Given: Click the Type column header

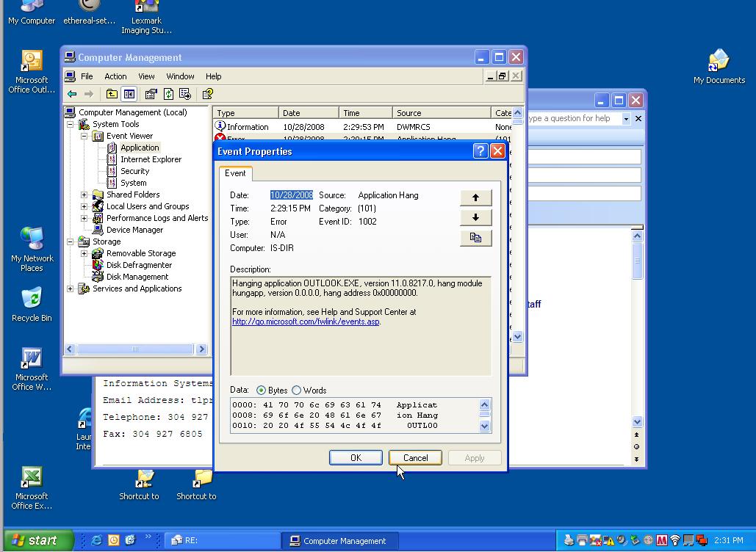Looking at the screenshot, I should (x=246, y=113).
